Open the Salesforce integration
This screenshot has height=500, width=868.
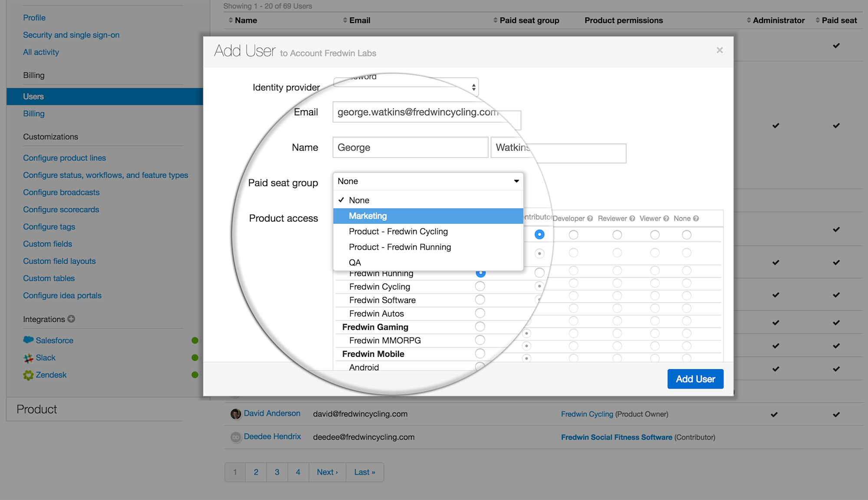(x=54, y=340)
